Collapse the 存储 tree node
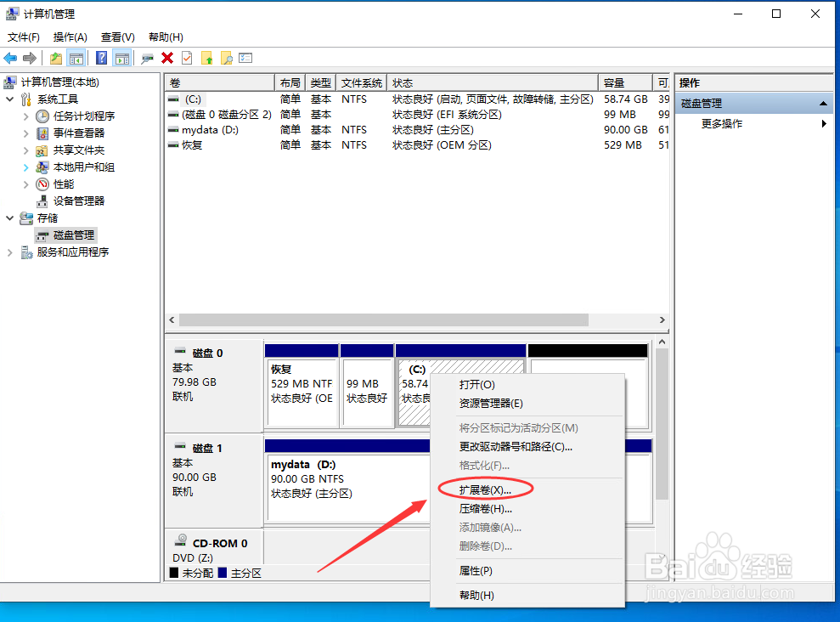The height and width of the screenshot is (622, 840). pos(9,218)
